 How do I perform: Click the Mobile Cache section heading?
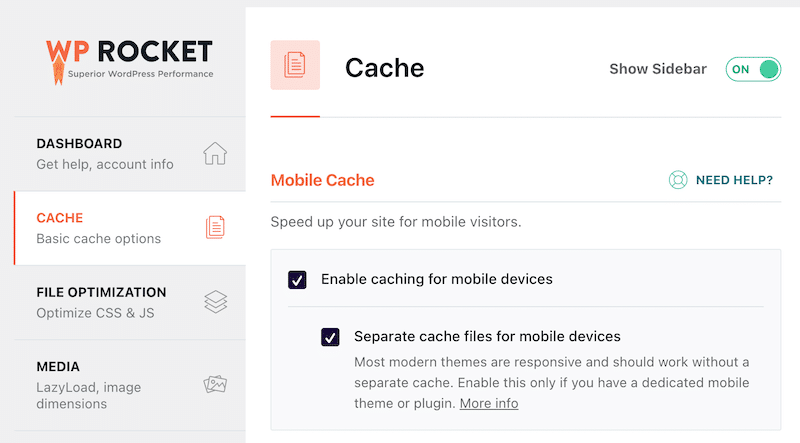pyautogui.click(x=323, y=181)
